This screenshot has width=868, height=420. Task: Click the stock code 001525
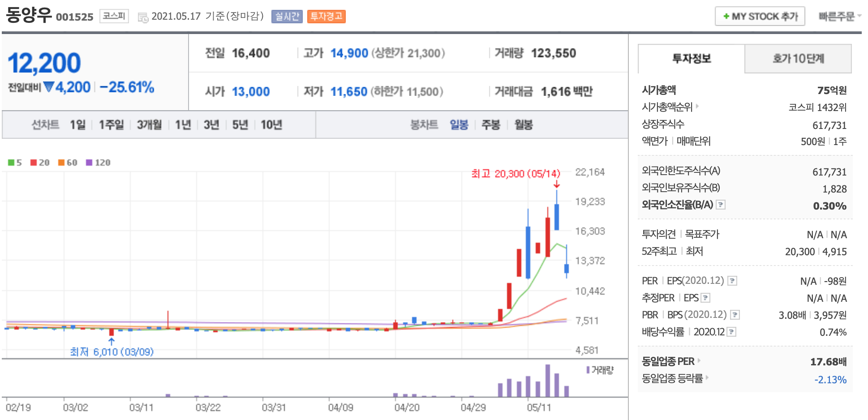tap(74, 17)
